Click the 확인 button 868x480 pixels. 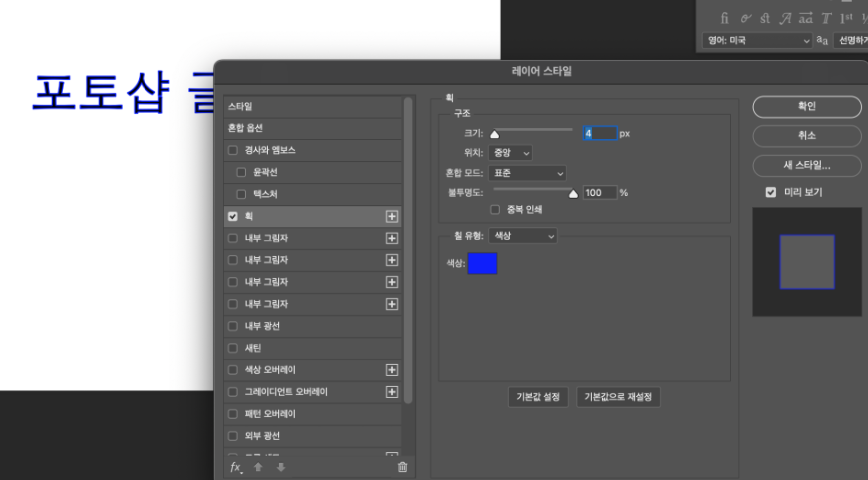(807, 106)
